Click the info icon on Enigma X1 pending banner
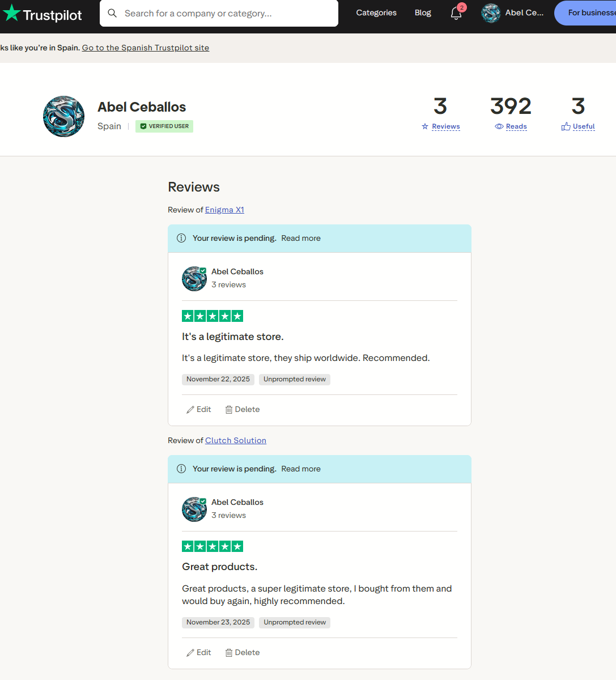616x680 pixels. pyautogui.click(x=181, y=238)
